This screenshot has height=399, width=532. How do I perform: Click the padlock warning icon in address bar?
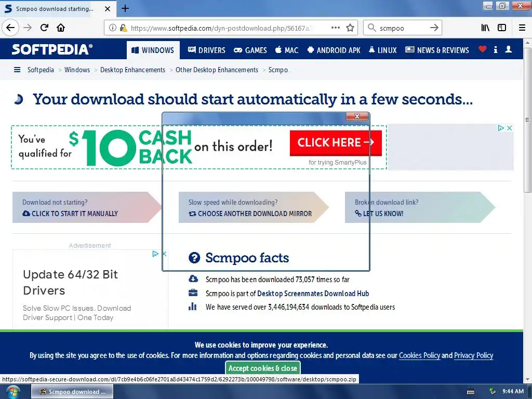pos(124,28)
